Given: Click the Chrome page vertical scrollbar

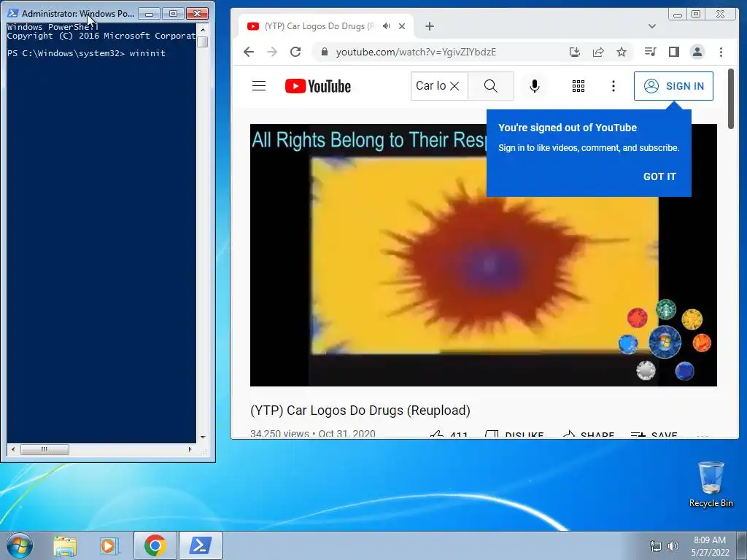Looking at the screenshot, I should click(x=731, y=98).
